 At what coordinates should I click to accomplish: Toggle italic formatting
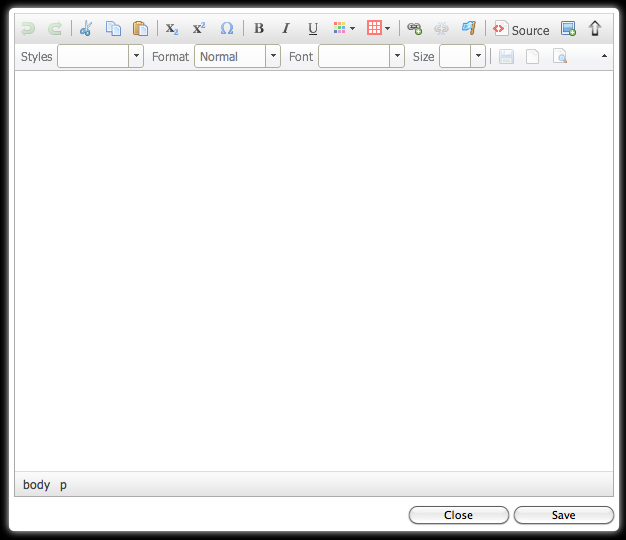point(286,29)
